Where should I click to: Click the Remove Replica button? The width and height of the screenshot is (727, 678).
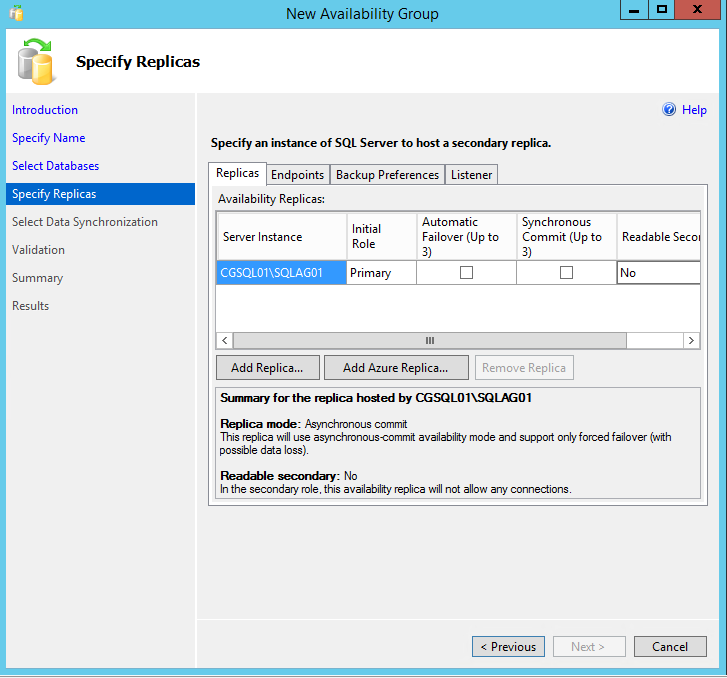[x=524, y=368]
